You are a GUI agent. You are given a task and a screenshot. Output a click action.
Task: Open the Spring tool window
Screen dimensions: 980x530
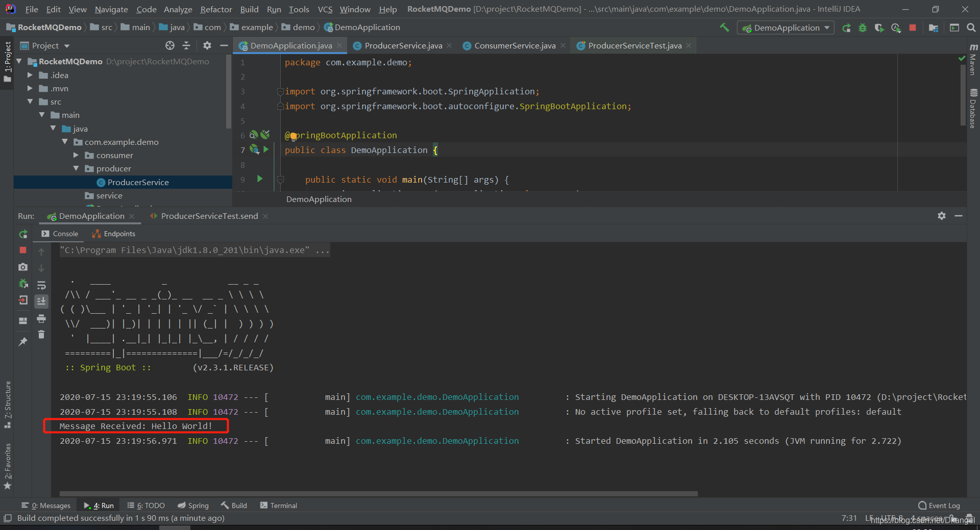(x=193, y=506)
